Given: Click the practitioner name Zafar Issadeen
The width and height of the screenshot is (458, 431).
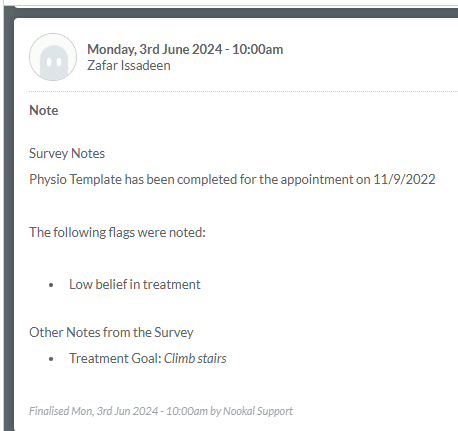Looking at the screenshot, I should click(129, 65).
